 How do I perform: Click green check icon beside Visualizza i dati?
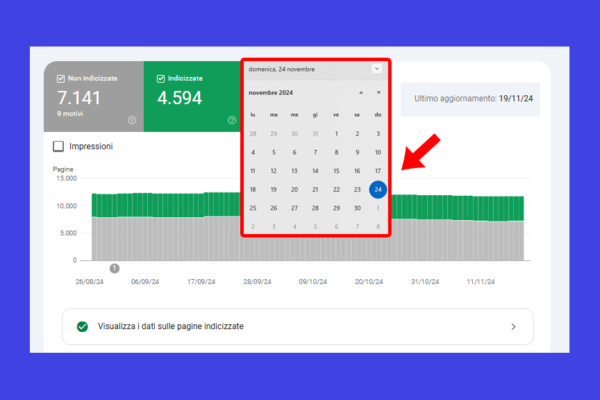82,327
